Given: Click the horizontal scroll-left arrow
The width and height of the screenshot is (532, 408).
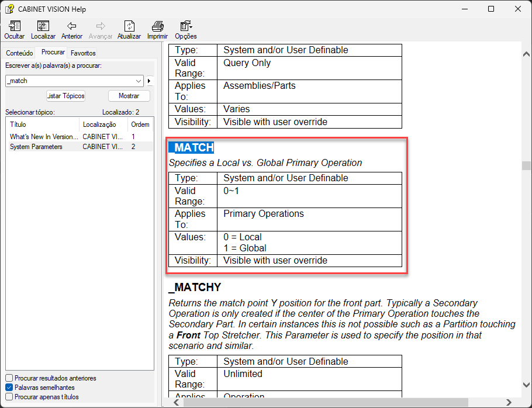Looking at the screenshot, I should [x=176, y=402].
